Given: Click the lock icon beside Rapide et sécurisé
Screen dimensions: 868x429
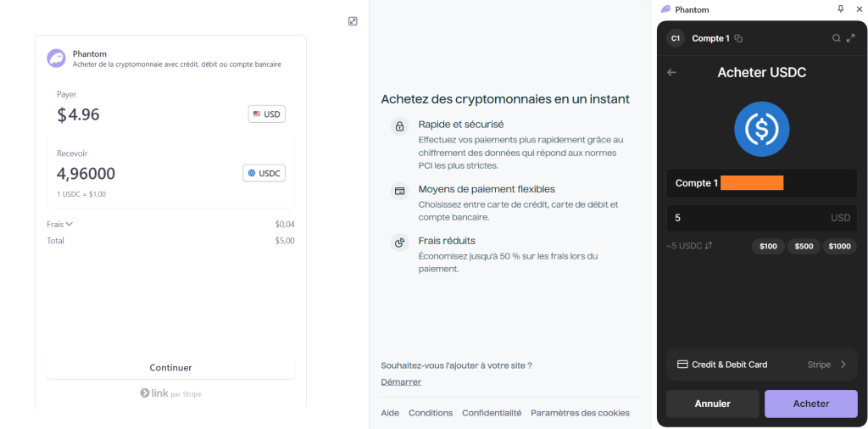Looking at the screenshot, I should (x=399, y=126).
